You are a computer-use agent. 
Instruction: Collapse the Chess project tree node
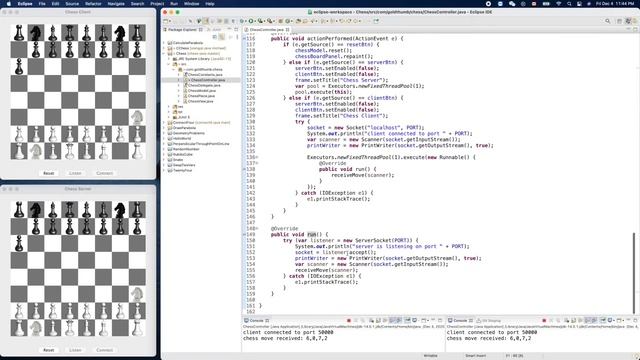164,53
